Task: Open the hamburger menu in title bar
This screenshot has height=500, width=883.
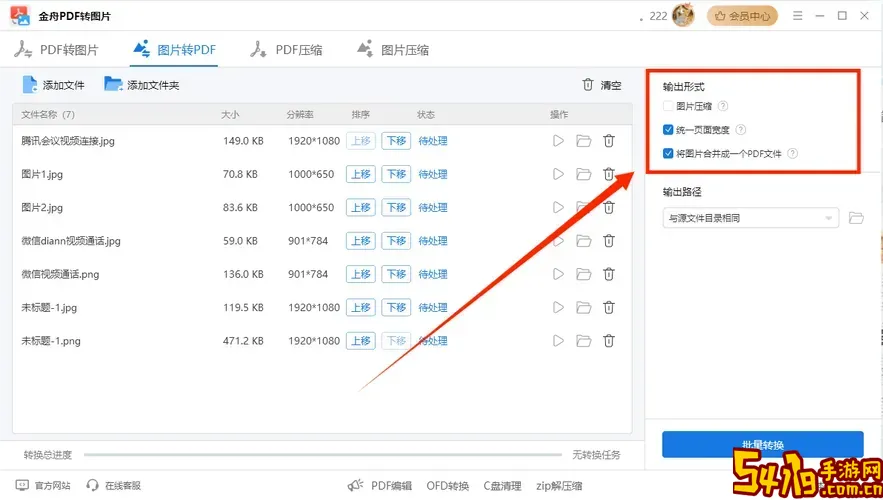Action: click(x=797, y=16)
